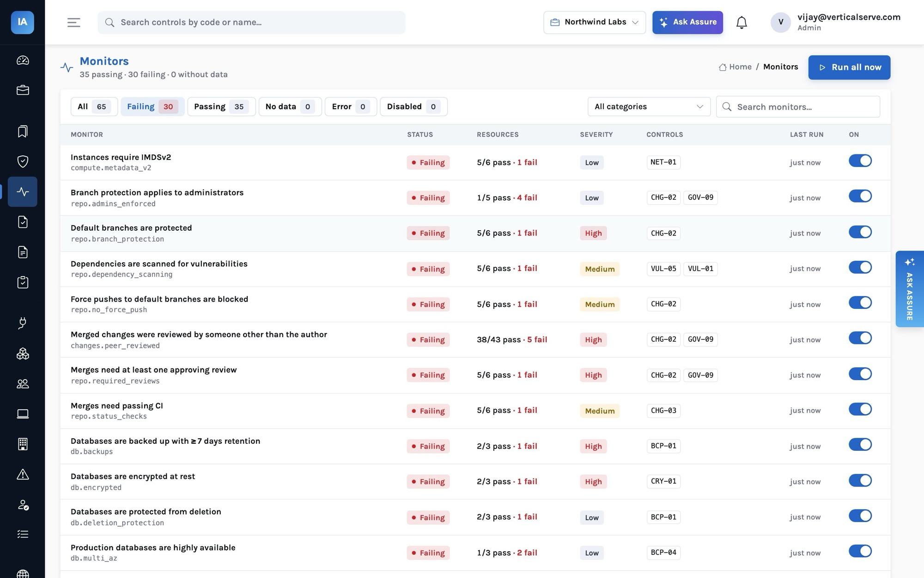Image resolution: width=924 pixels, height=578 pixels.
Task: Show the Disabled monitors tab
Action: (413, 107)
